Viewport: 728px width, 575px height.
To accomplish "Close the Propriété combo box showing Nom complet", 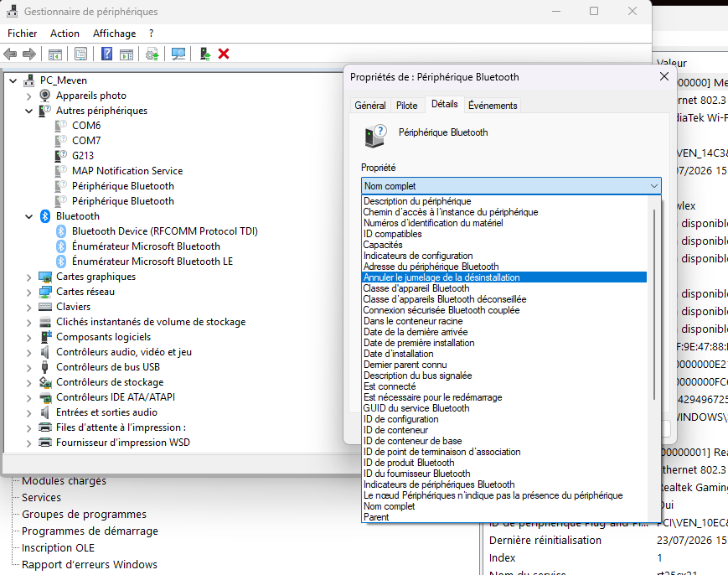I will 511,186.
